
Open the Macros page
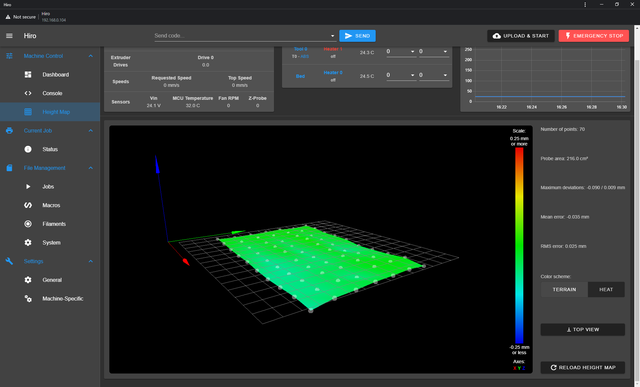click(x=50, y=205)
